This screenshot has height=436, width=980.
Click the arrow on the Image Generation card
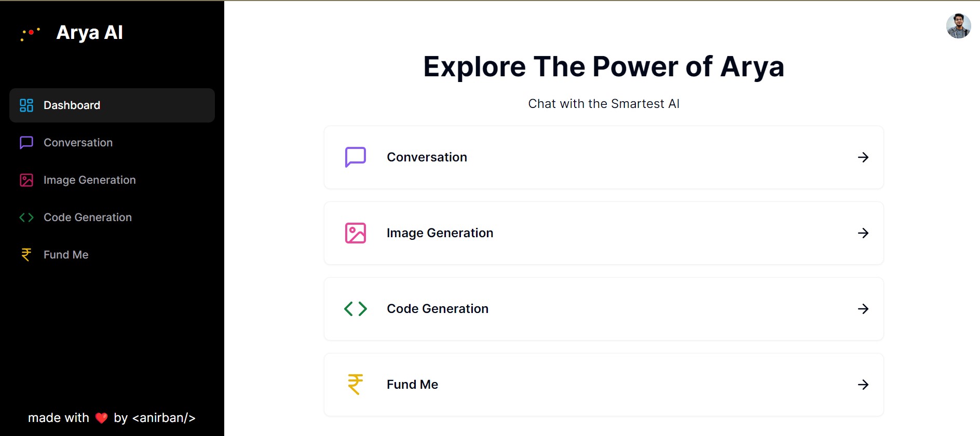coord(863,233)
